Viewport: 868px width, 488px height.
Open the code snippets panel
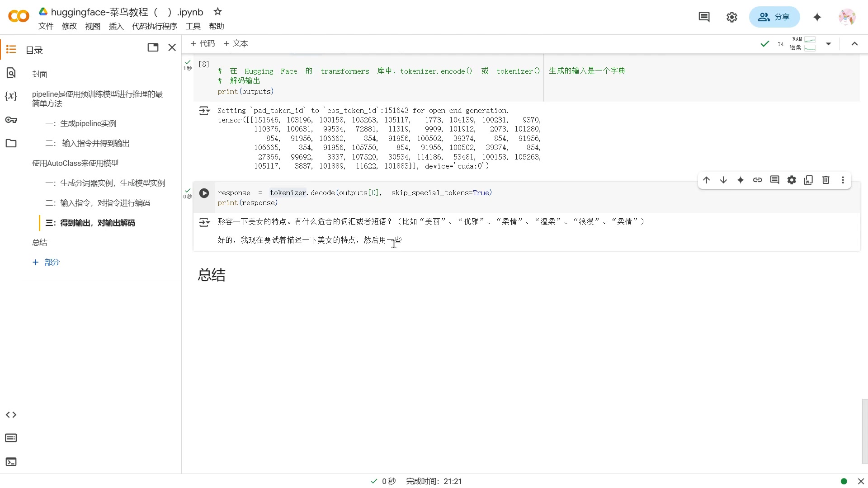click(x=11, y=415)
